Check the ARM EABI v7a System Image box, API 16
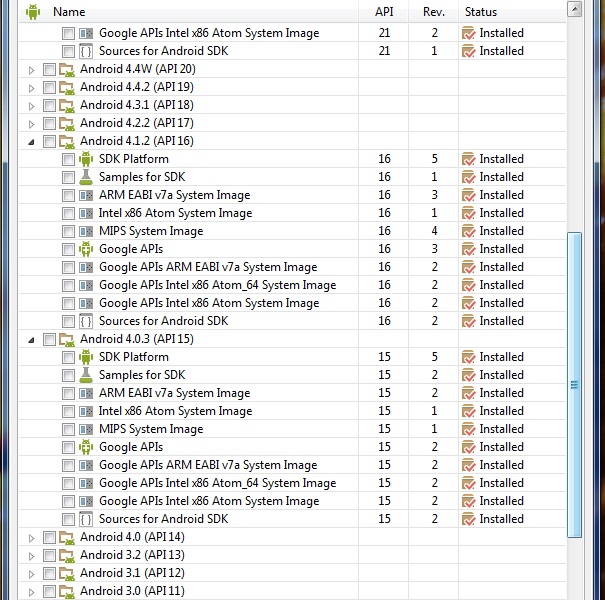The height and width of the screenshot is (600, 605). 68,195
